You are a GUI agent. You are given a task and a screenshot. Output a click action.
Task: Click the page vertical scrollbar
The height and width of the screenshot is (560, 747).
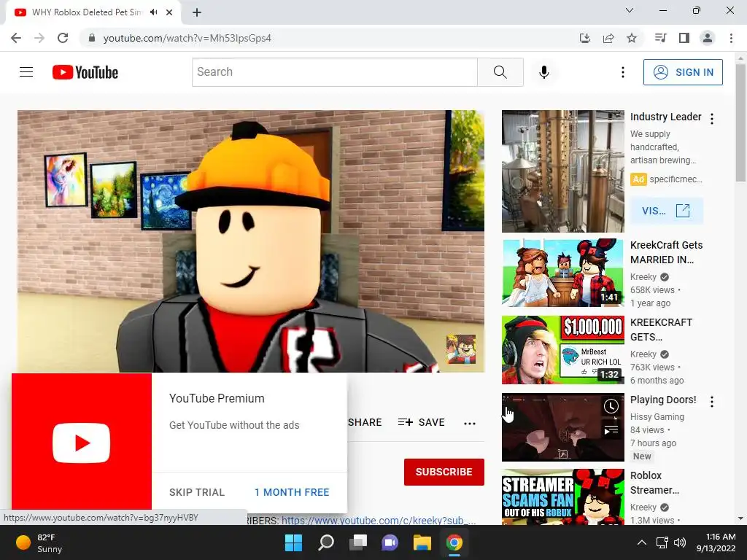click(740, 122)
